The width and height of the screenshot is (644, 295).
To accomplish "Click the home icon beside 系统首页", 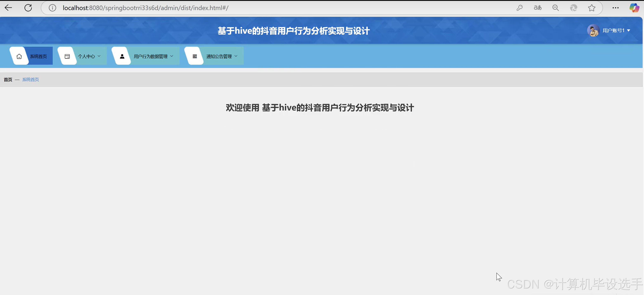I will tap(19, 56).
